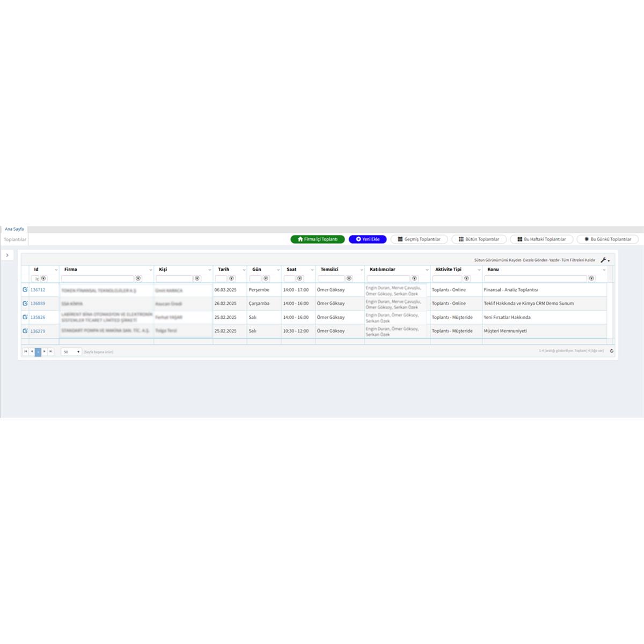Select the 'Yeni Fırsatlar Hakkında' cell
The height and width of the screenshot is (644, 644).
[545, 317]
